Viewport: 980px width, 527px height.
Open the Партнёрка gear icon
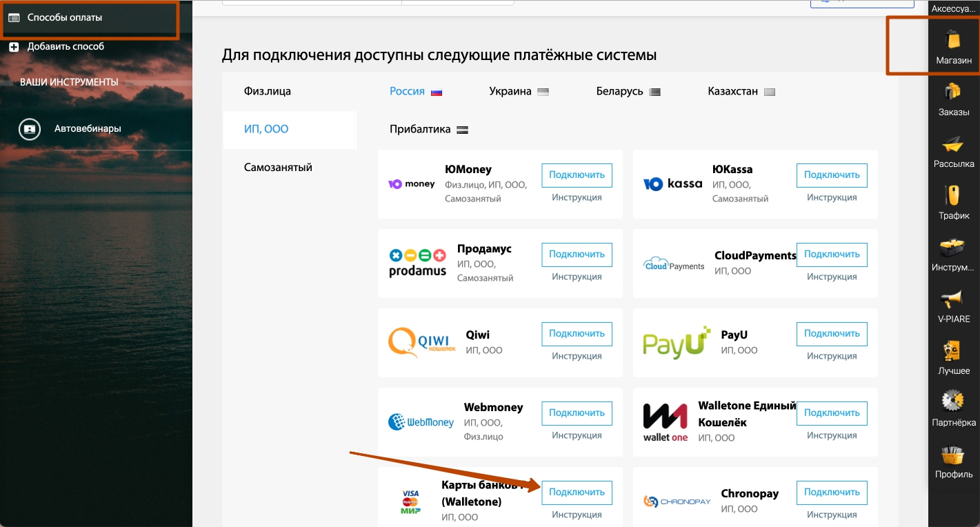tap(954, 402)
